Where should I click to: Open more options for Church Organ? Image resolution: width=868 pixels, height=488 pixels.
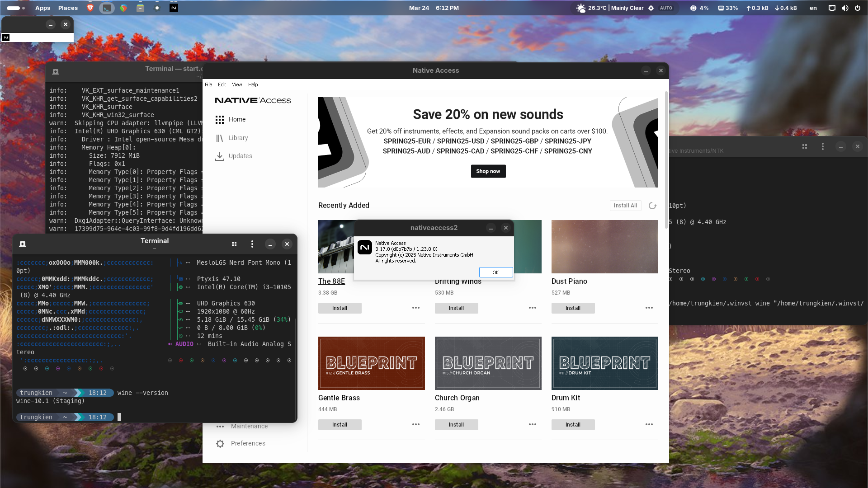point(533,424)
